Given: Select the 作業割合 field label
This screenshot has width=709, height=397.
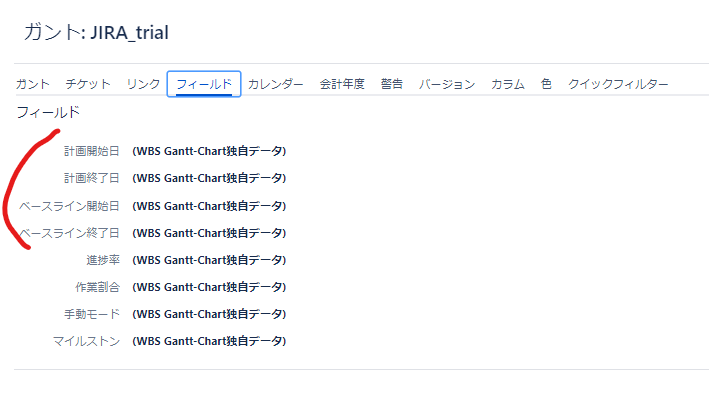Looking at the screenshot, I should (97, 287).
